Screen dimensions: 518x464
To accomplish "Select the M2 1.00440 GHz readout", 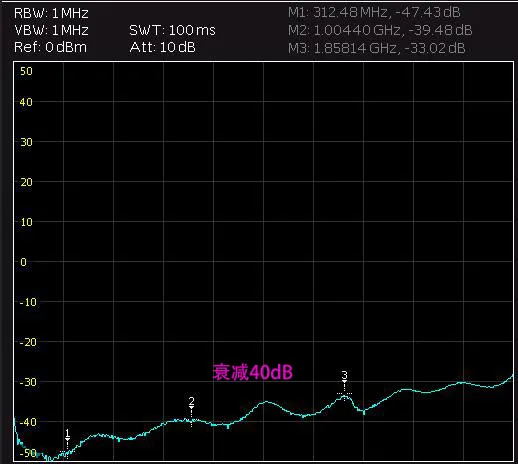I will [x=380, y=30].
